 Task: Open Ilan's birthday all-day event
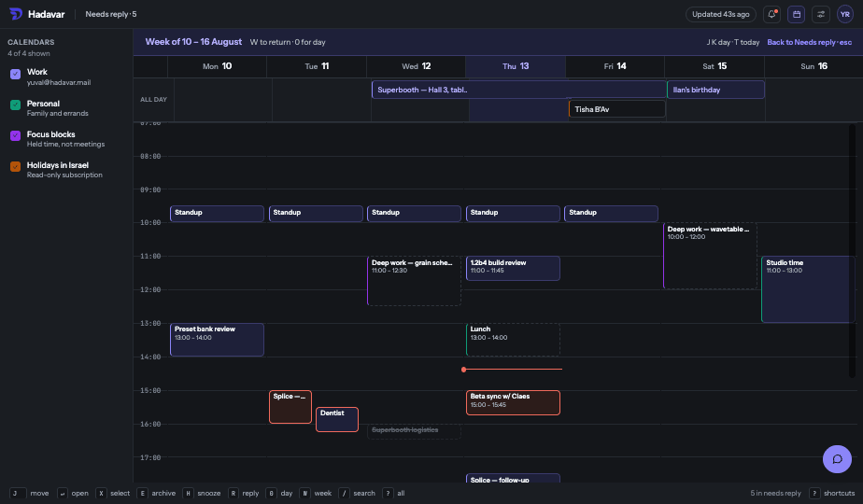[x=715, y=90]
